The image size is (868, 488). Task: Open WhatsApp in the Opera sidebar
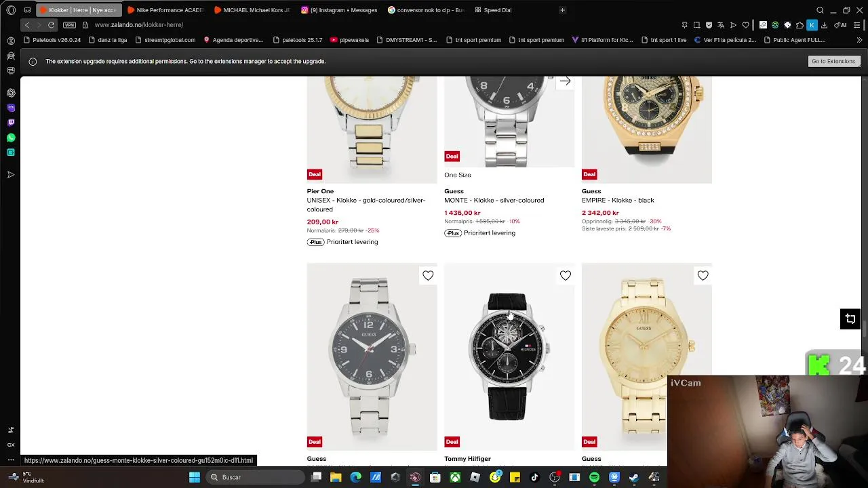point(11,138)
